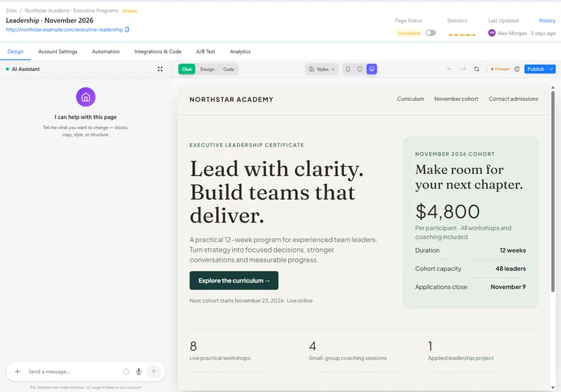Switch to the Design tab

click(x=15, y=51)
